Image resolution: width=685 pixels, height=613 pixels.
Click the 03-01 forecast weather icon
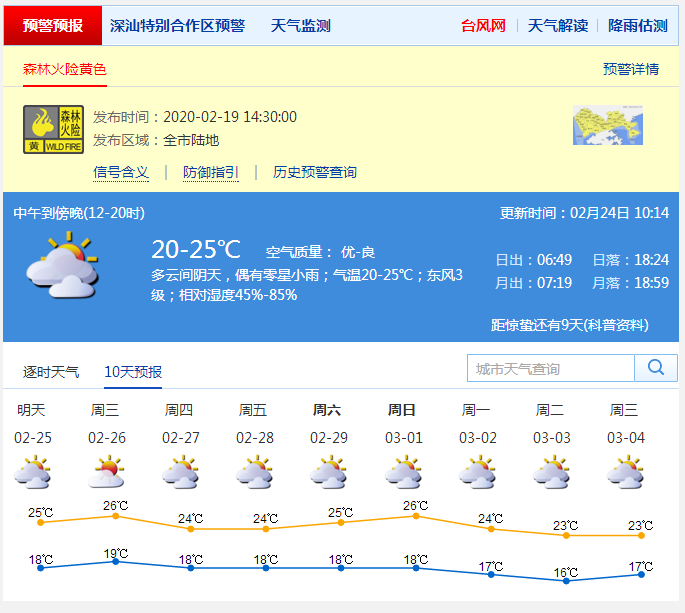pos(403,472)
